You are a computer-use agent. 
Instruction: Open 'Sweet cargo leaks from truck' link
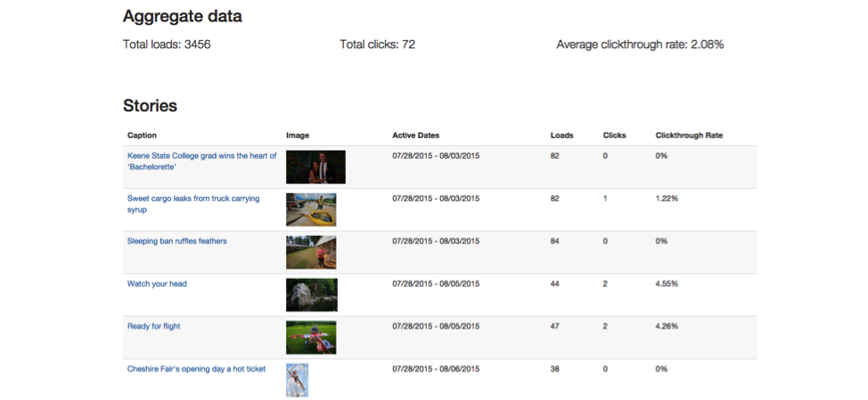pyautogui.click(x=193, y=204)
